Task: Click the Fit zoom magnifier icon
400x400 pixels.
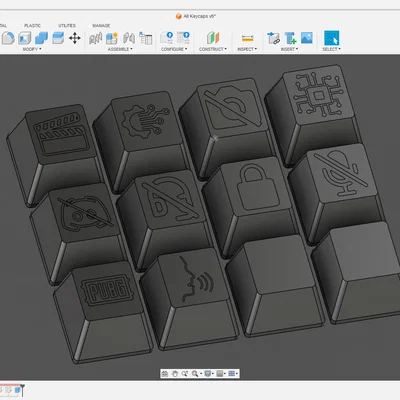Action: coord(195,374)
